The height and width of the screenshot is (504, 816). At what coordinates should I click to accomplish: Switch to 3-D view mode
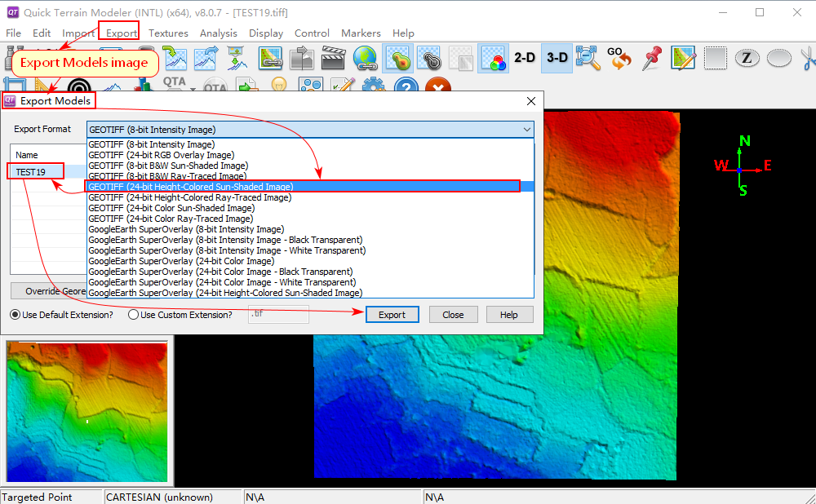[x=557, y=58]
